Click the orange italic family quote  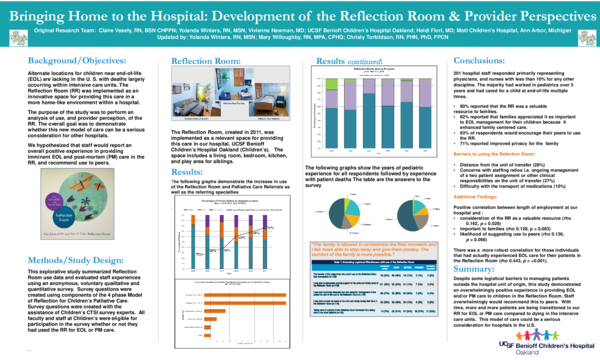pos(374,249)
